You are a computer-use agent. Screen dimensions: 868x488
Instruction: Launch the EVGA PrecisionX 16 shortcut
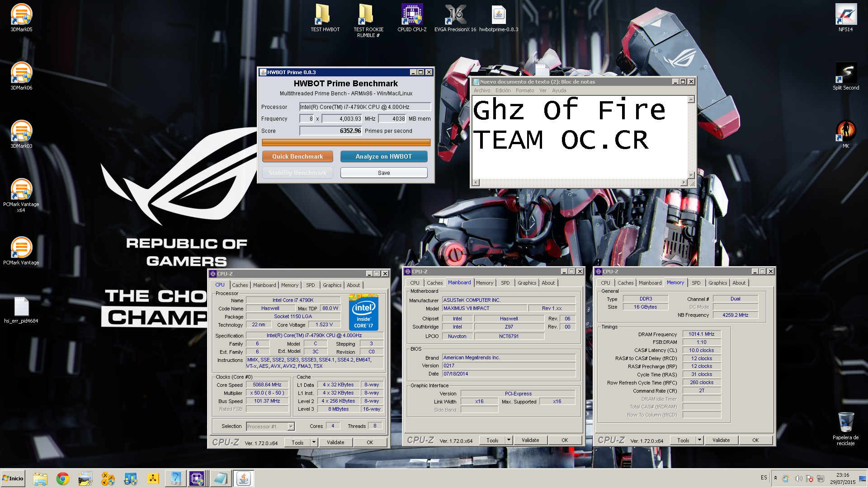[455, 17]
